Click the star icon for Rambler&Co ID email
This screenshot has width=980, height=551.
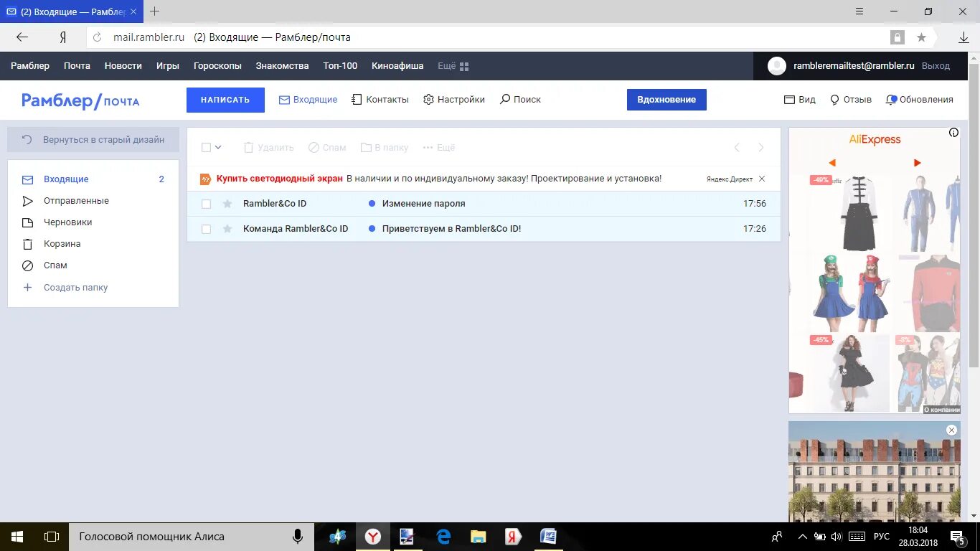pos(227,204)
